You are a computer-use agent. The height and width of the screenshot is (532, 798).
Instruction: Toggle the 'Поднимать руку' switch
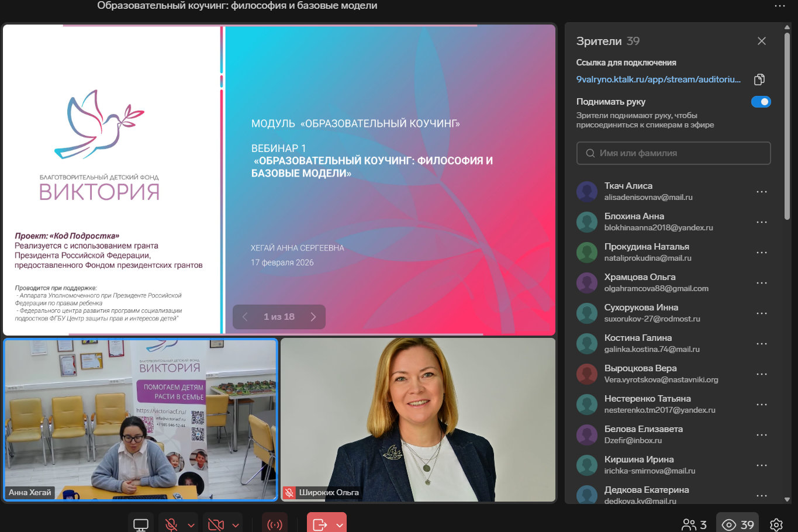click(761, 102)
